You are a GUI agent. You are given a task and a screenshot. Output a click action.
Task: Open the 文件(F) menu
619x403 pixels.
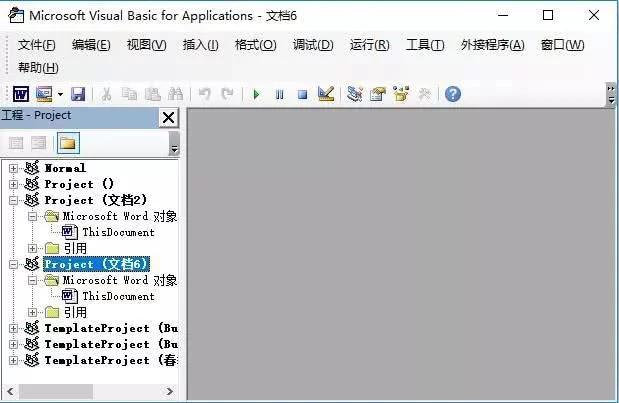[x=36, y=45]
